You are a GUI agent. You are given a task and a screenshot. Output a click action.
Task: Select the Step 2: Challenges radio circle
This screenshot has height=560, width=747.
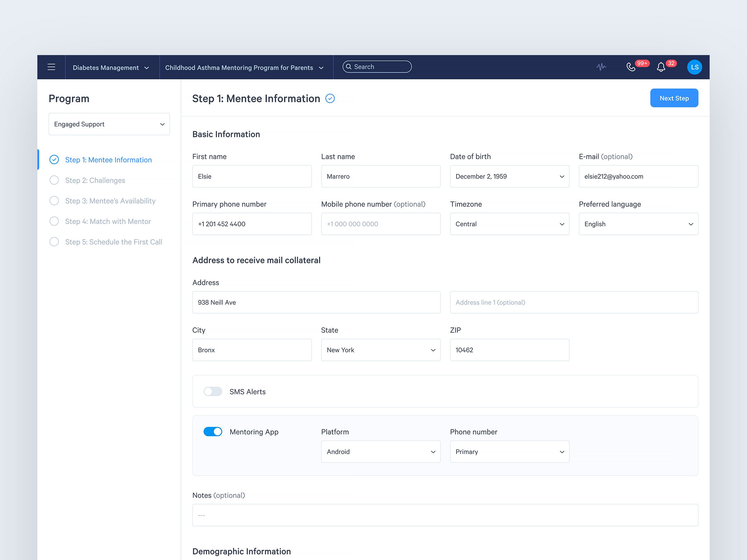coord(54,180)
